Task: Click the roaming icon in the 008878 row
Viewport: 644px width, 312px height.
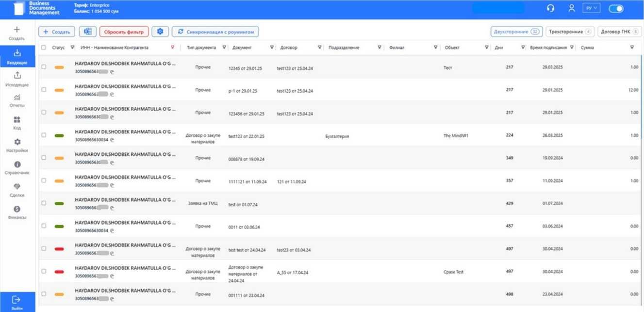Action: 112,163
